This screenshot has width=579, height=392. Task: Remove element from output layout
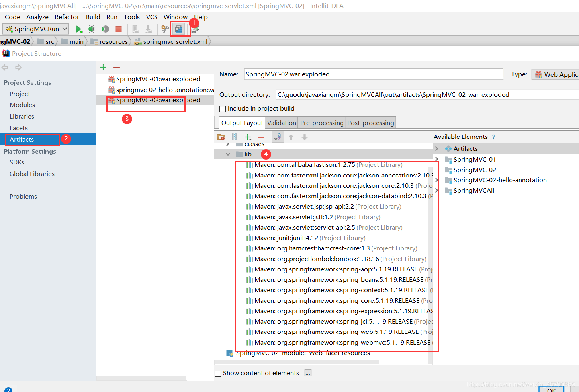pos(261,137)
